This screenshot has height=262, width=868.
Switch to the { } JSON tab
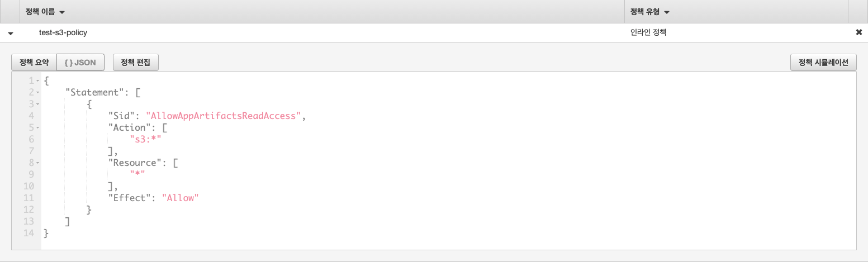click(x=80, y=63)
